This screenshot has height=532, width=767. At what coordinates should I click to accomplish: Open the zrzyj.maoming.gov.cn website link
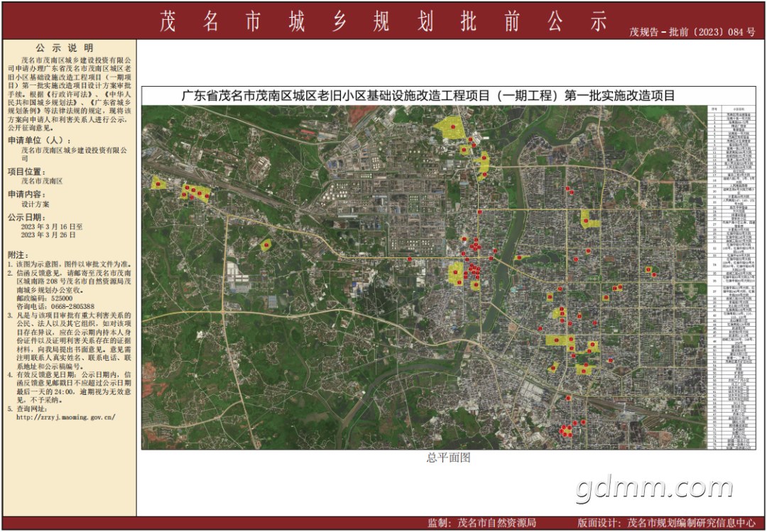click(x=66, y=418)
